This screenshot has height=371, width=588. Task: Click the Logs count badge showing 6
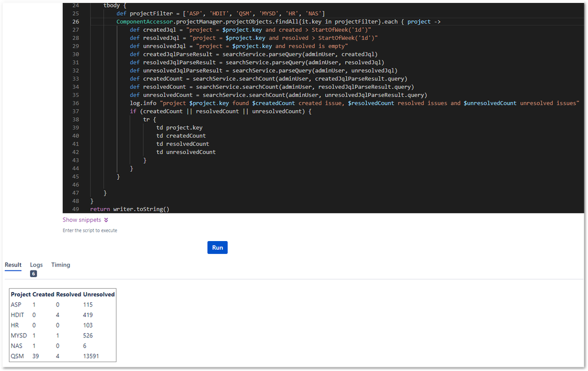(x=34, y=273)
